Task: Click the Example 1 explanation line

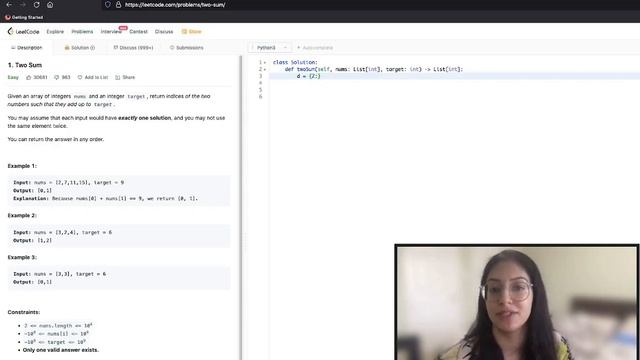Action: [x=105, y=198]
